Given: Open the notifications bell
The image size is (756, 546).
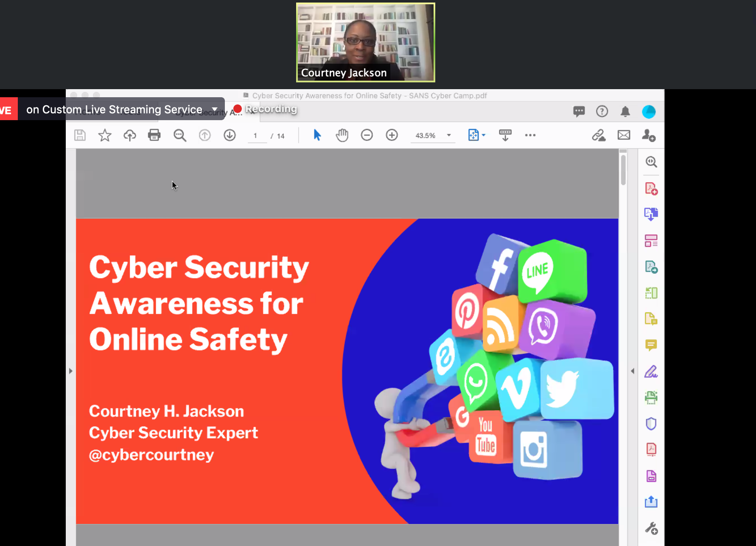Looking at the screenshot, I should [x=625, y=112].
